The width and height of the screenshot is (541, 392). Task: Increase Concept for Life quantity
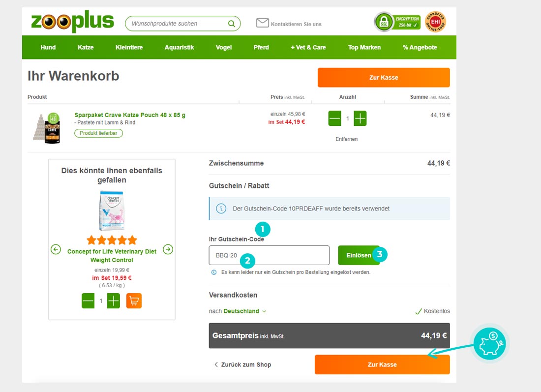[114, 301]
